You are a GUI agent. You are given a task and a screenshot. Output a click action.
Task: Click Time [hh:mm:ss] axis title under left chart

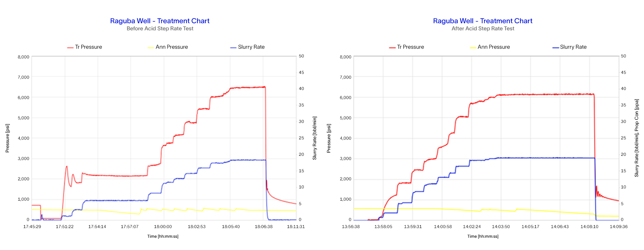(x=163, y=236)
